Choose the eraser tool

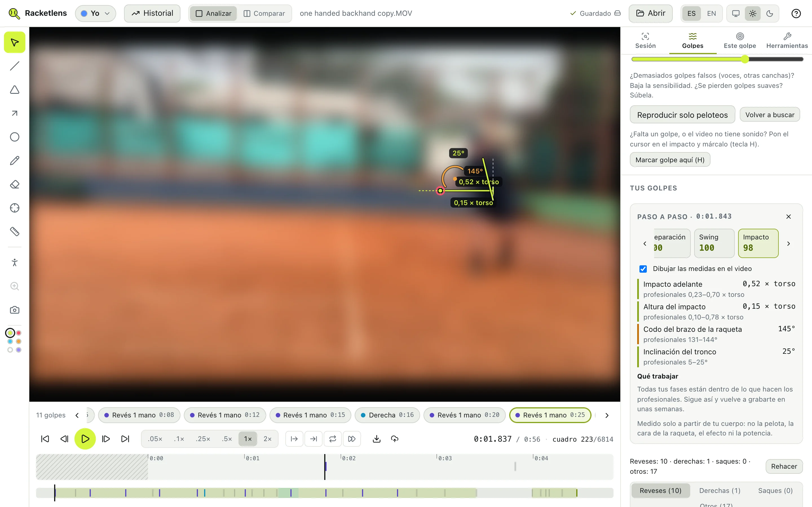(14, 184)
